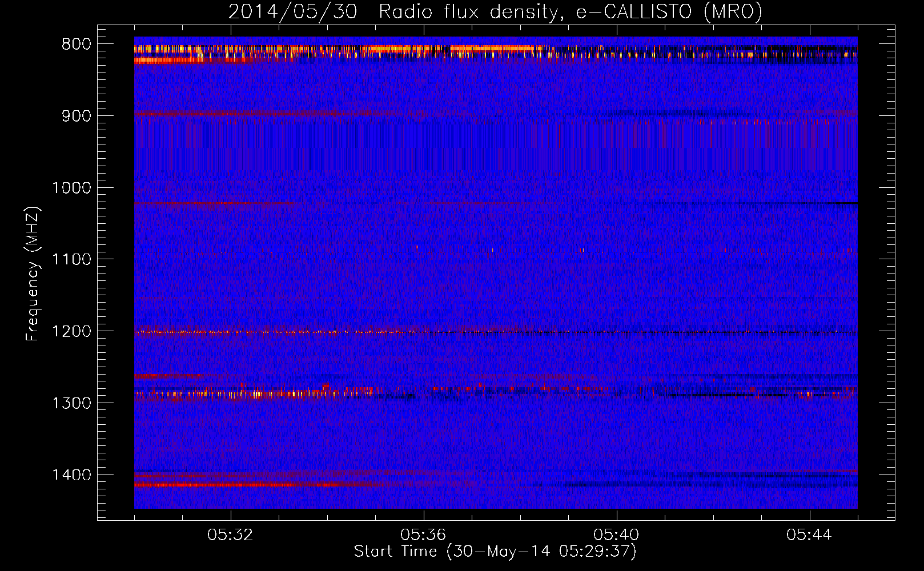Image resolution: width=924 pixels, height=571 pixels.
Task: Click the plot title 'Radio flux density, e-CALLISTO (MRO)'
Action: tap(570, 11)
